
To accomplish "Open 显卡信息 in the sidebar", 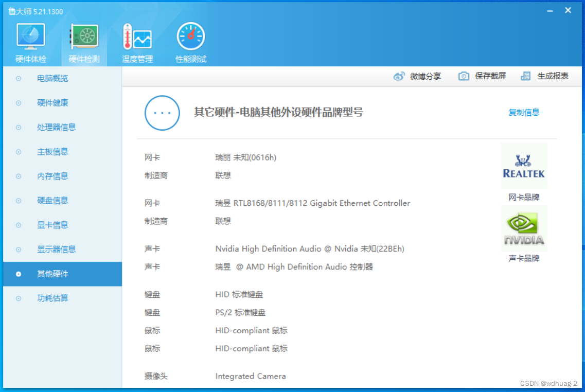I will pos(52,225).
